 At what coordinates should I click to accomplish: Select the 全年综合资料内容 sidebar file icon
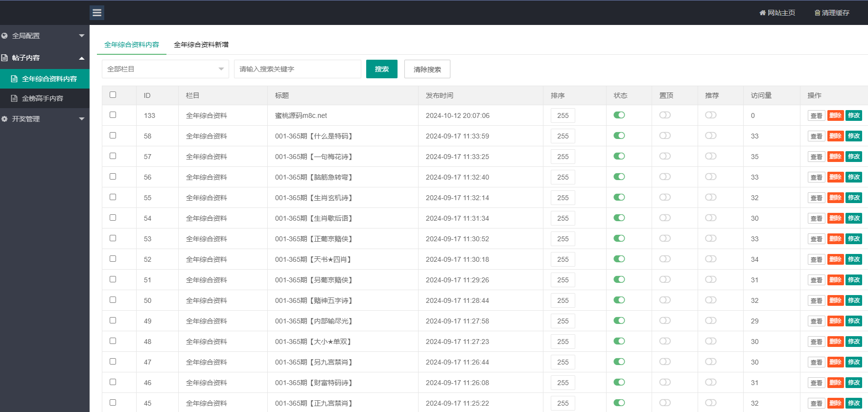click(x=14, y=79)
